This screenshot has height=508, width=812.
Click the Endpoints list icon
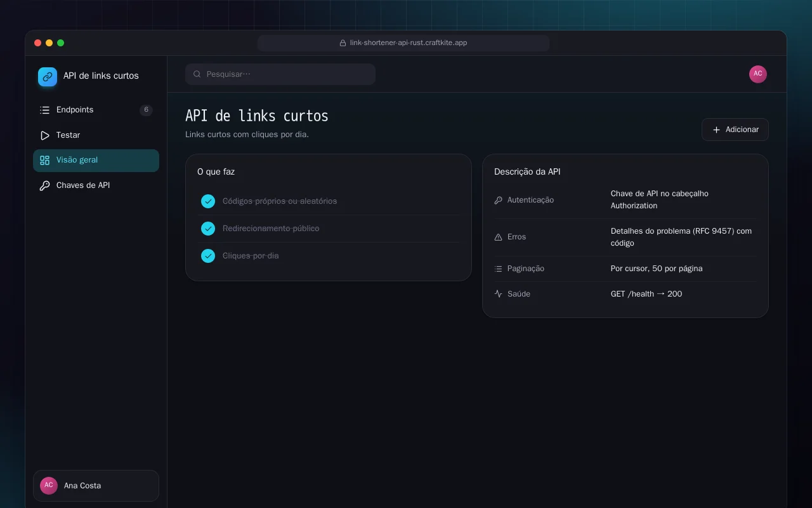point(44,110)
